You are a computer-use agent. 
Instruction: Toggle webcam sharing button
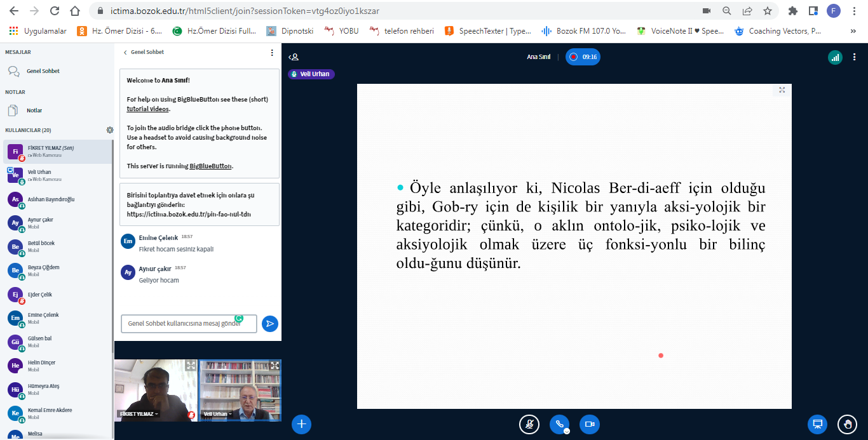590,424
